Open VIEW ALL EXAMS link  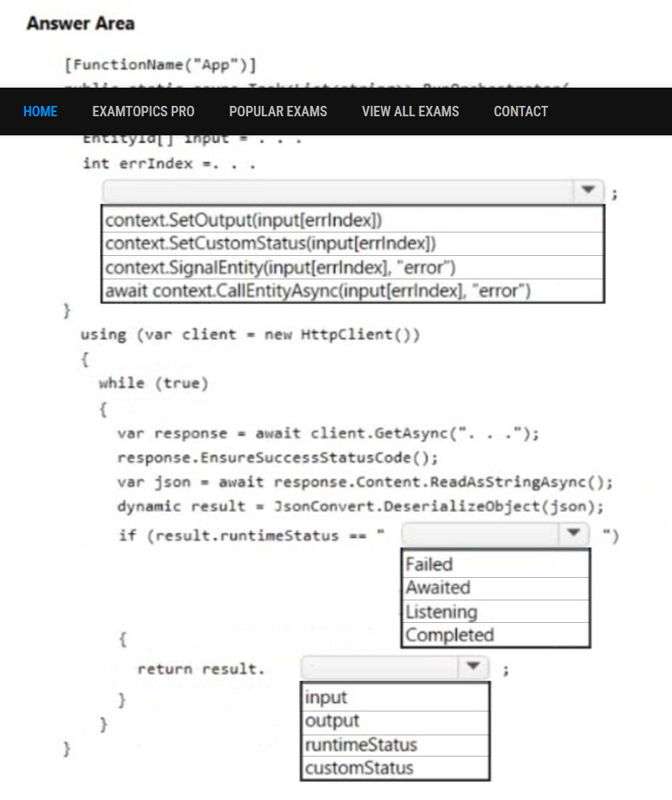click(410, 111)
